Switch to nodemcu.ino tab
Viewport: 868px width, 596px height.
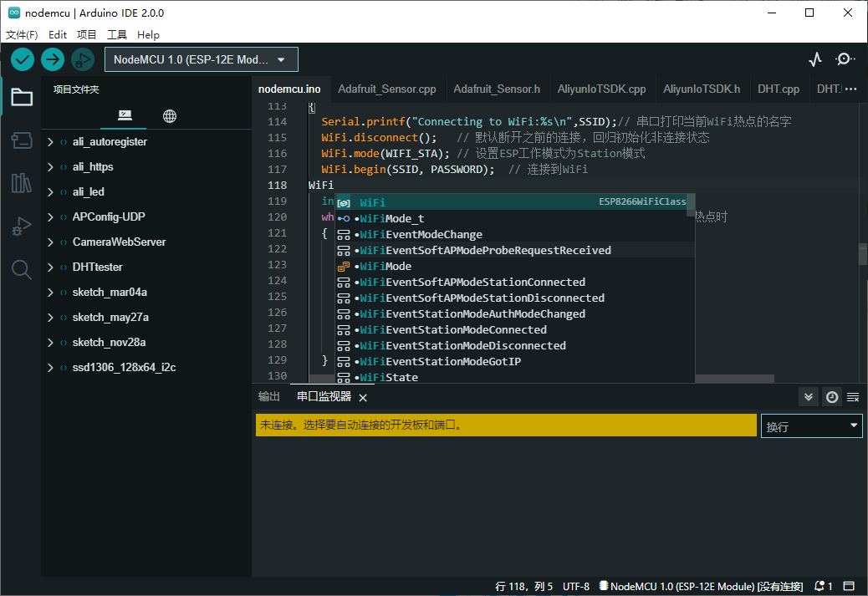[x=289, y=89]
